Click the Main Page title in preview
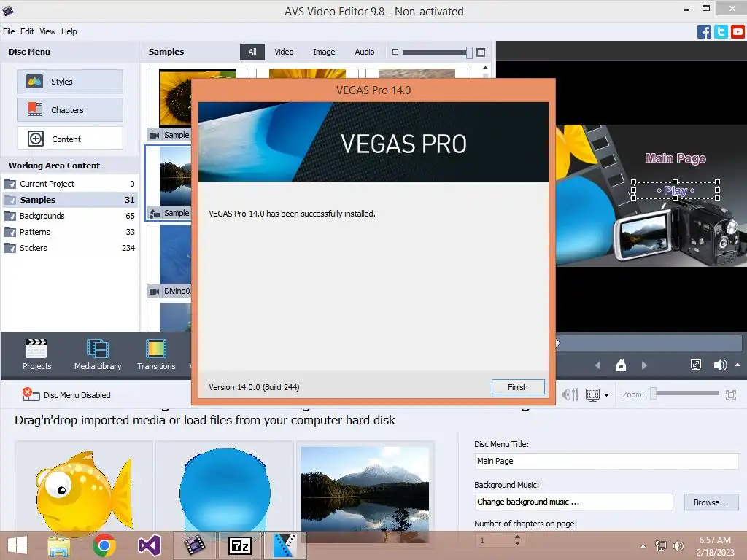This screenshot has height=560, width=747. coord(676,158)
